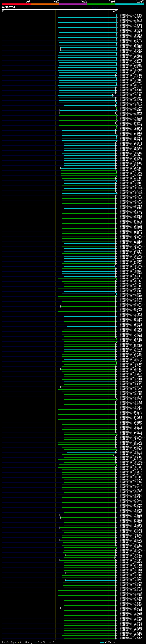Click the white query sequence ruler bar
The height and width of the screenshot is (644, 146).
60,9
